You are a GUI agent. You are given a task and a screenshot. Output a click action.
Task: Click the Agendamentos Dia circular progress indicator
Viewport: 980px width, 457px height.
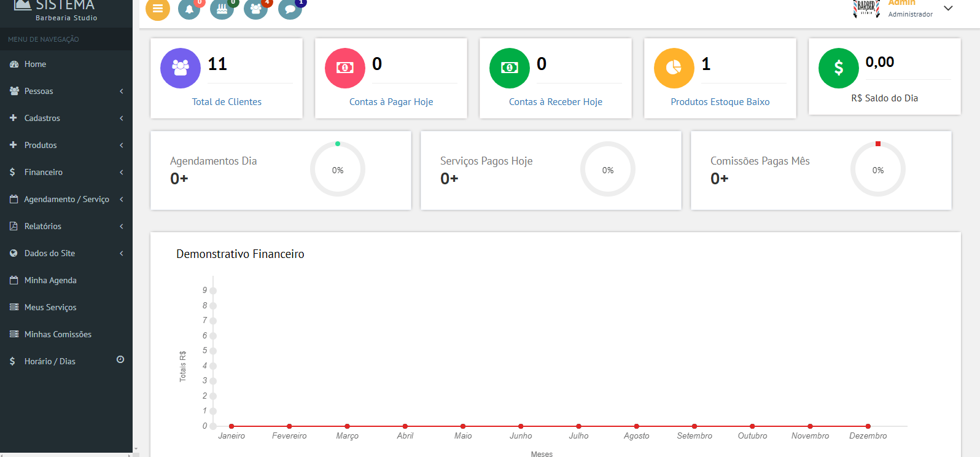[x=338, y=170]
